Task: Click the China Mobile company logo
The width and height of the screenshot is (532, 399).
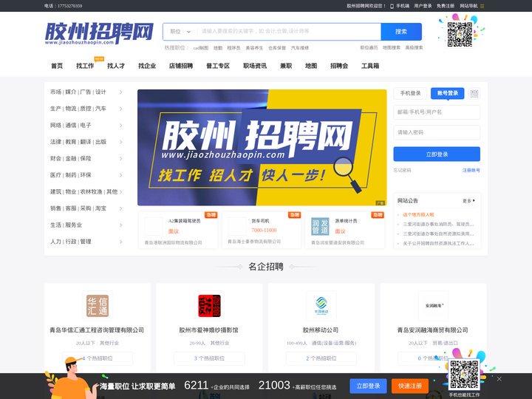Action: (321, 306)
